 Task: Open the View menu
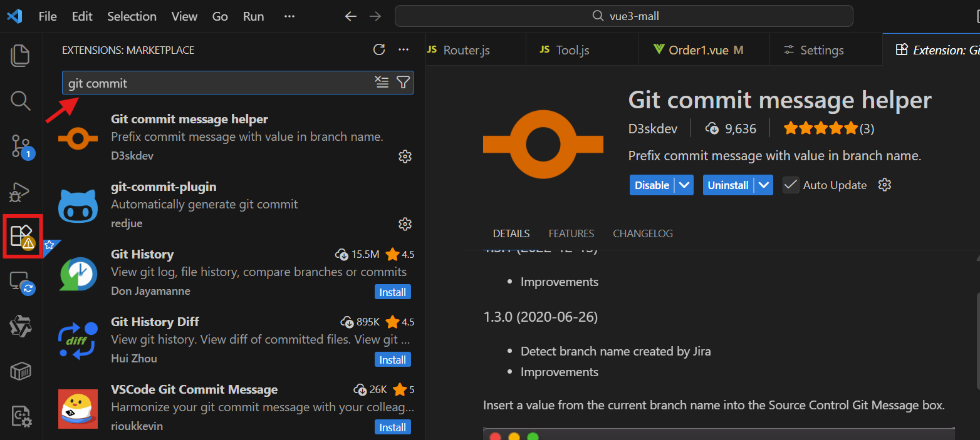(184, 16)
